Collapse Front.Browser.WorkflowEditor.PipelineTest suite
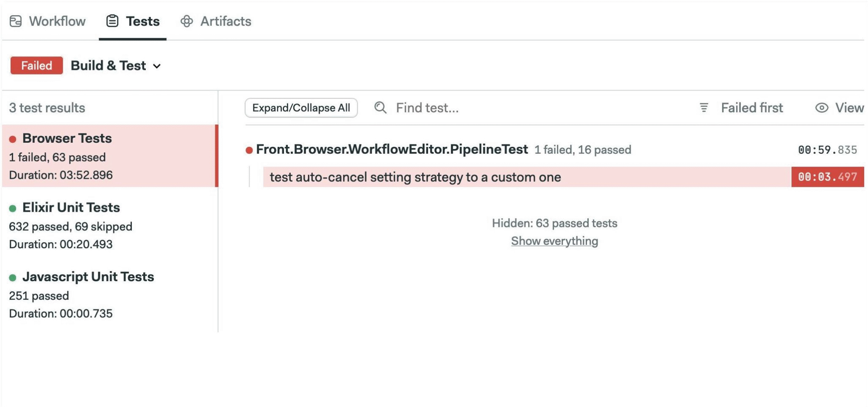 pyautogui.click(x=392, y=149)
